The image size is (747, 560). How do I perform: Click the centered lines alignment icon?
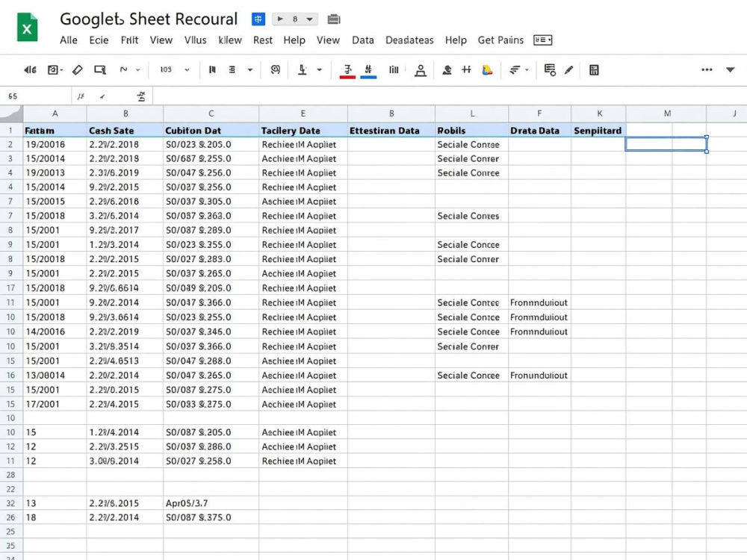click(232, 69)
